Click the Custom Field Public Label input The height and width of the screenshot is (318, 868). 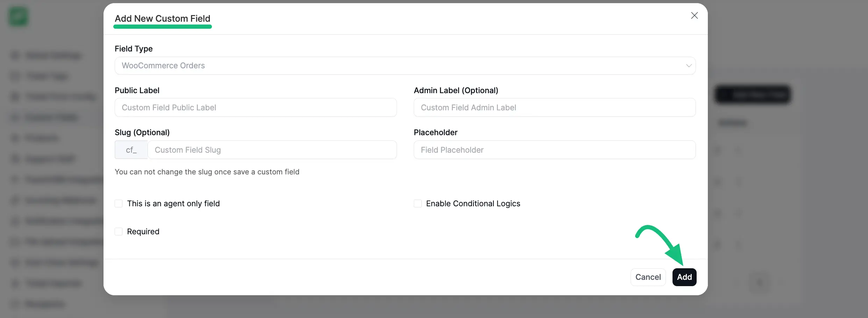256,108
